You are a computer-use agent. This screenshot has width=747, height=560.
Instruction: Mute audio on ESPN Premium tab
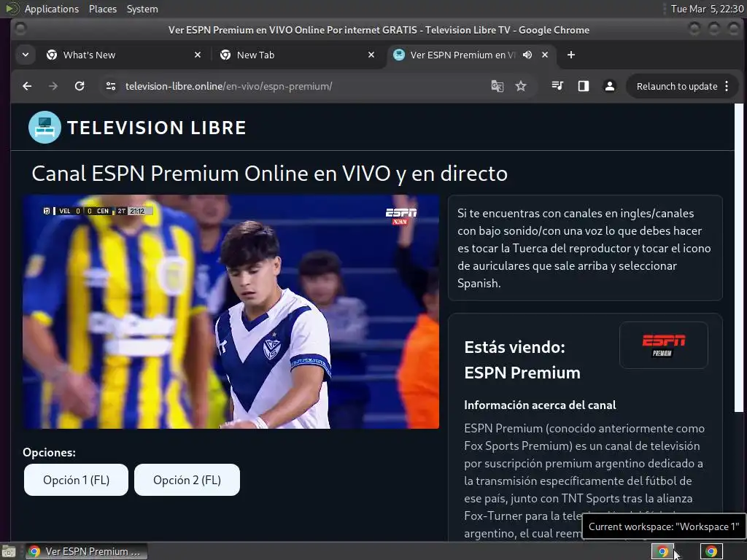tap(527, 55)
